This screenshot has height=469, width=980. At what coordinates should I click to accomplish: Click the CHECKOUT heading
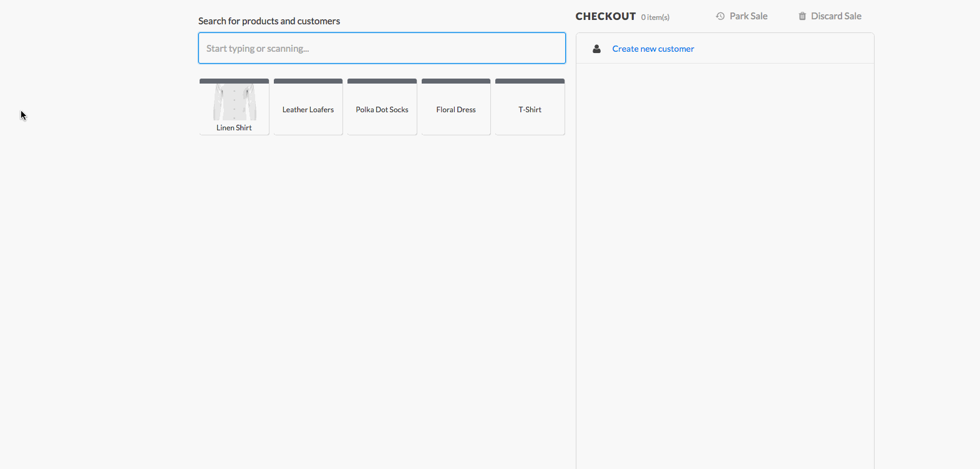606,16
